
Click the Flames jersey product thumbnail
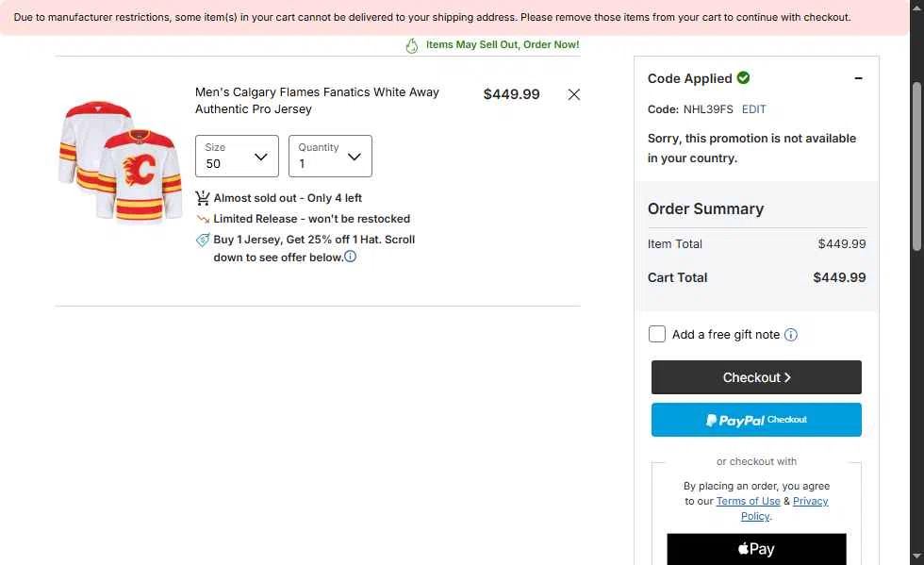click(121, 161)
